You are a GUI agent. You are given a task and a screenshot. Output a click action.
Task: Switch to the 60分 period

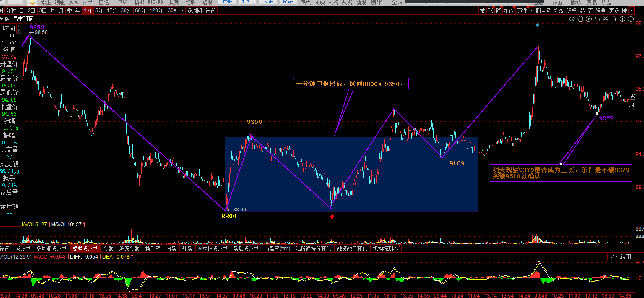point(140,10)
